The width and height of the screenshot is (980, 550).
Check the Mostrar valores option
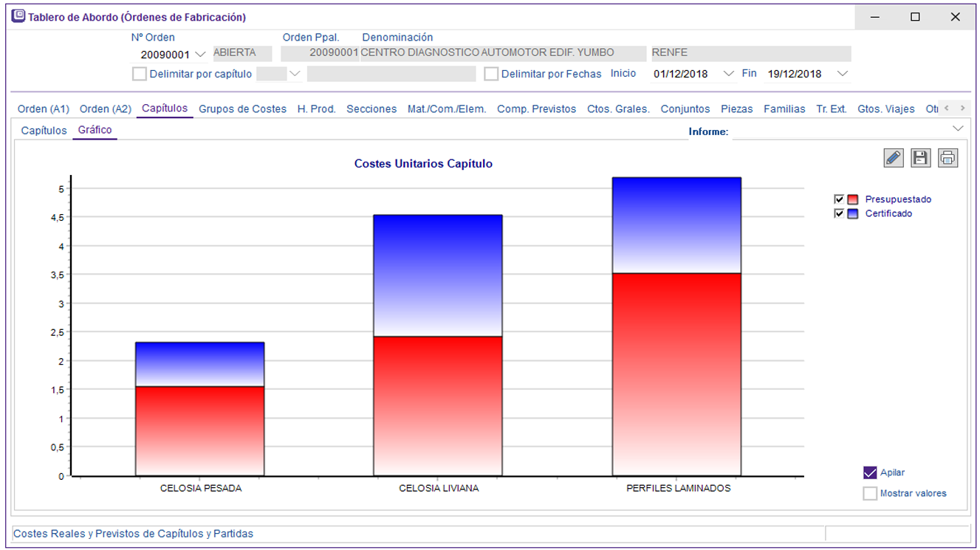(x=870, y=493)
